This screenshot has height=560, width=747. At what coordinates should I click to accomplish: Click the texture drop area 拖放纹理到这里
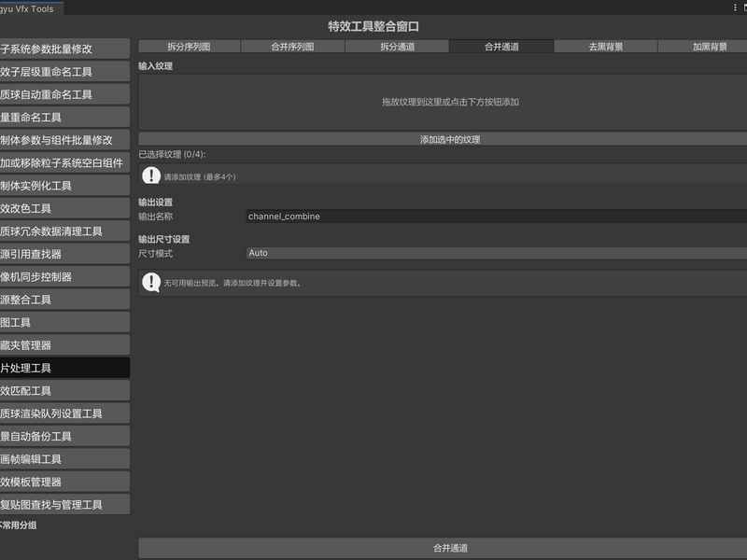[x=443, y=102]
